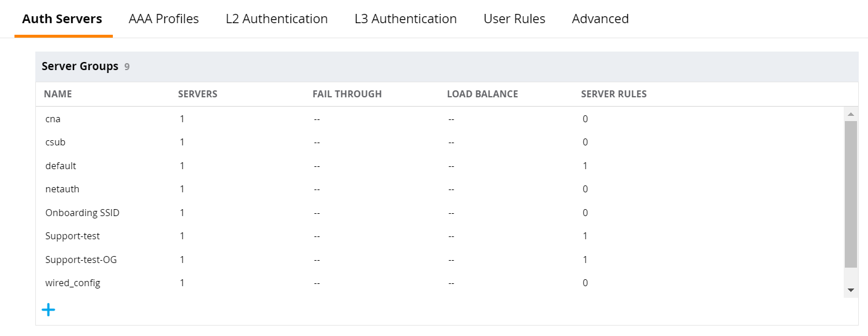This screenshot has height=336, width=868.
Task: Select the Support-test server group
Action: [x=440, y=236]
